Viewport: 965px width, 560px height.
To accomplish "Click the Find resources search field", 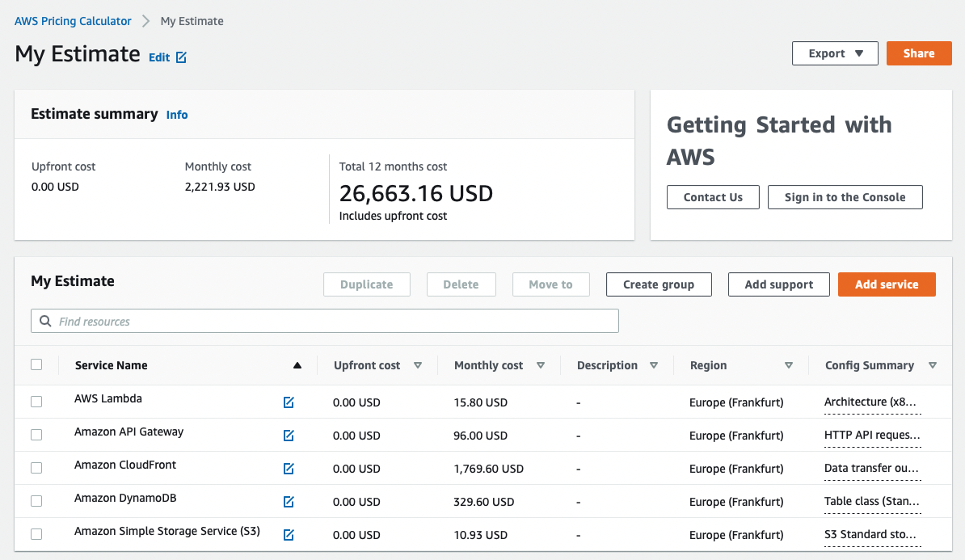I will tap(325, 322).
